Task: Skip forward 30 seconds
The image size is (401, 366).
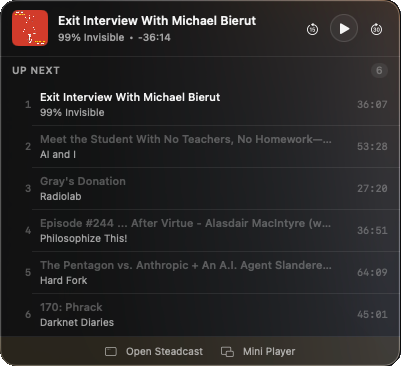Action: [376, 29]
